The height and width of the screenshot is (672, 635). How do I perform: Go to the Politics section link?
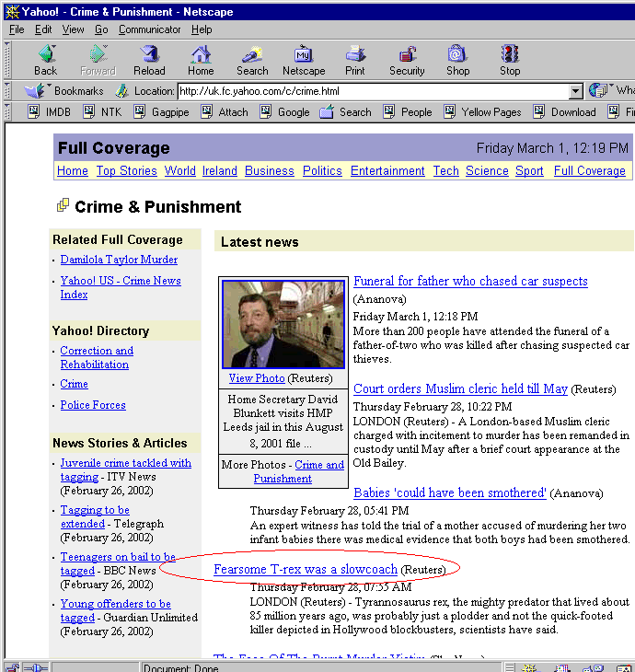point(322,170)
